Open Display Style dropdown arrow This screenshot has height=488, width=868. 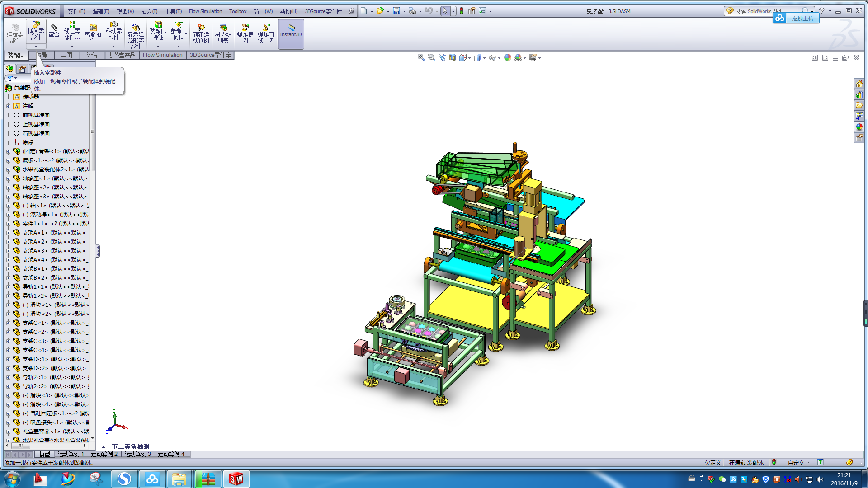[484, 58]
